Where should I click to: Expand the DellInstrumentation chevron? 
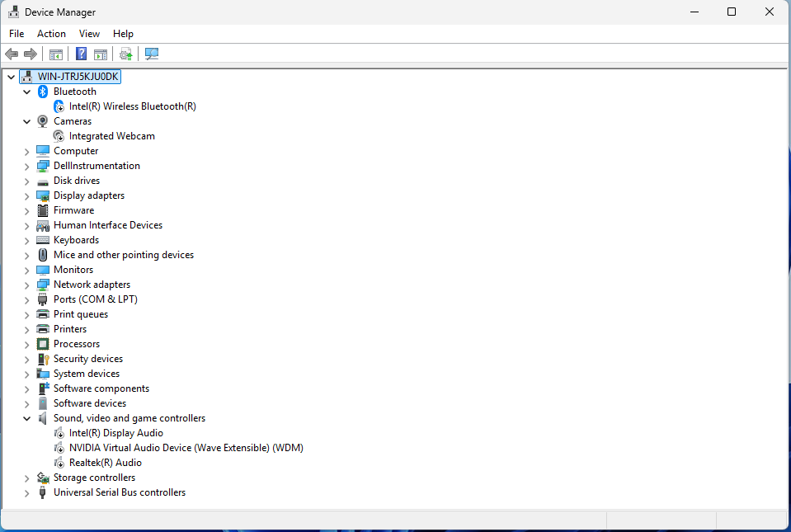[26, 167]
